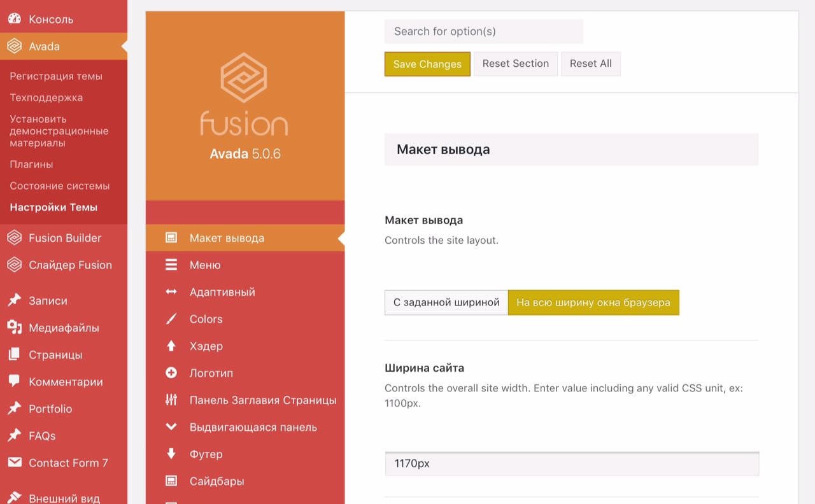Open the Консоль menu item
Screen dimensions: 815x504
tap(64, 19)
